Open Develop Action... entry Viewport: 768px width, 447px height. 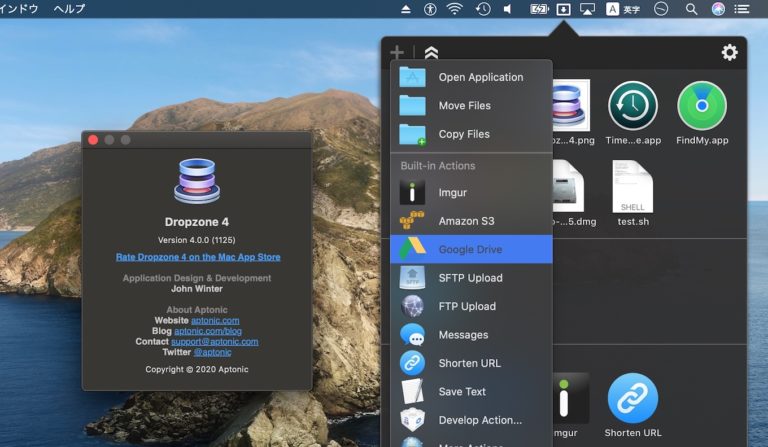[480, 420]
